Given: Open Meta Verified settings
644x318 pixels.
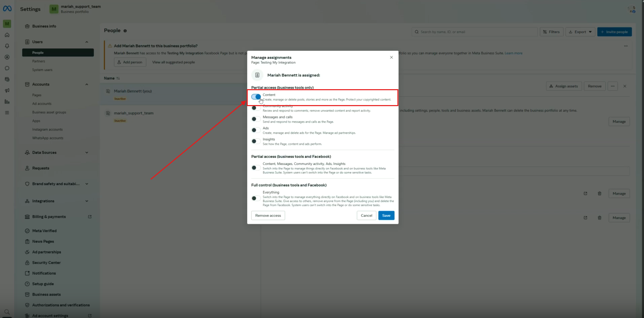Looking at the screenshot, I should click(x=44, y=231).
